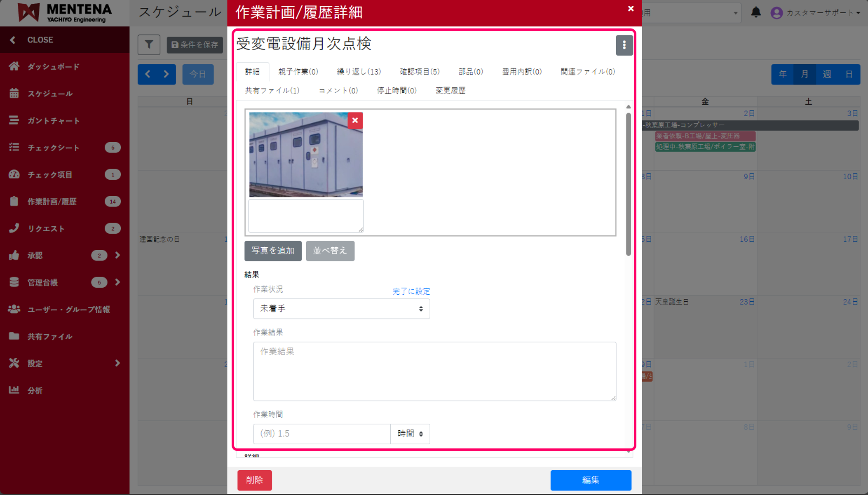Open チェックシート in sidebar
This screenshot has height=495, width=868.
(x=53, y=148)
